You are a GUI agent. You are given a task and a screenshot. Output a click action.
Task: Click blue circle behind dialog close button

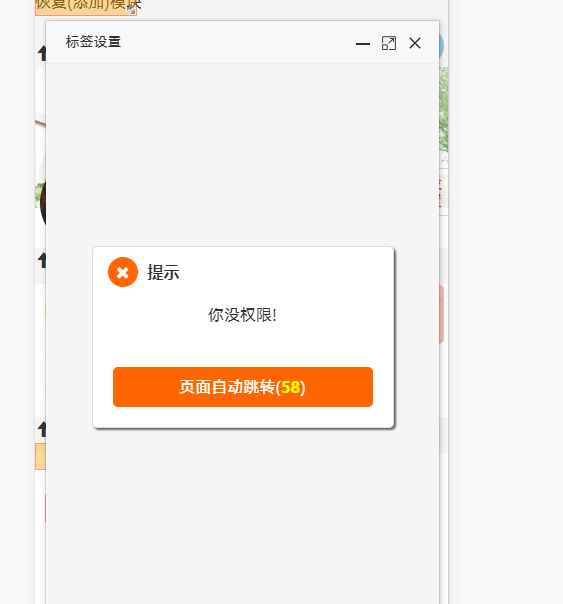click(x=441, y=46)
